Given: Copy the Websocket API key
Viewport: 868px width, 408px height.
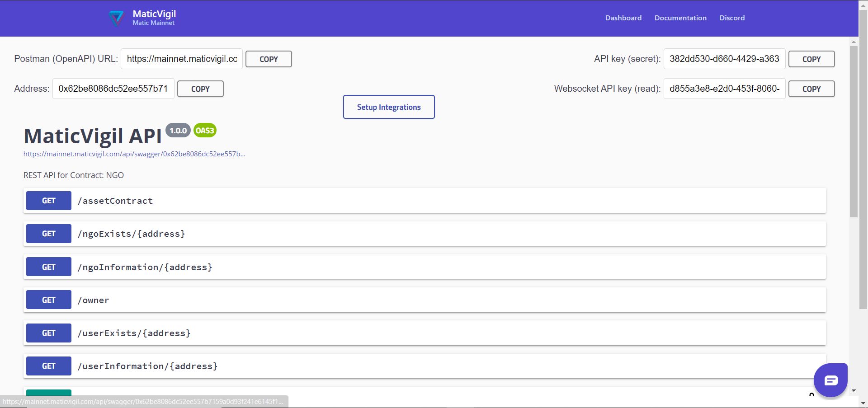Looking at the screenshot, I should click(x=811, y=89).
